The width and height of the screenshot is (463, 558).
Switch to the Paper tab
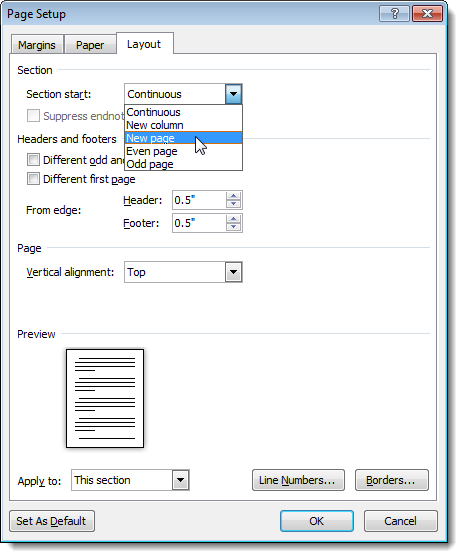pyautogui.click(x=90, y=45)
